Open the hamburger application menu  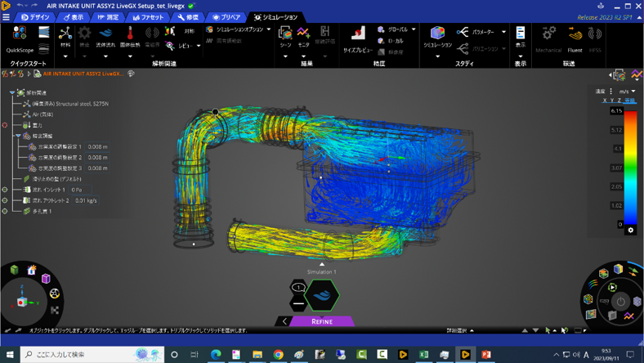point(6,17)
